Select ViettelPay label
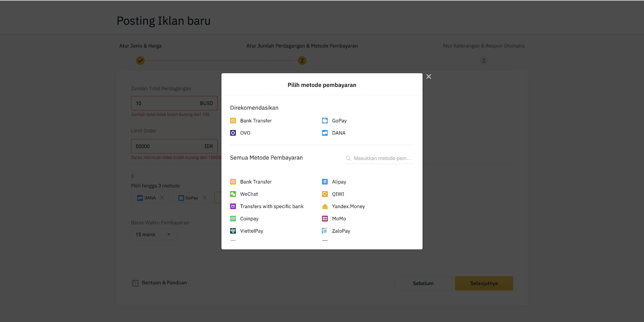This screenshot has width=644, height=322. 252,231
